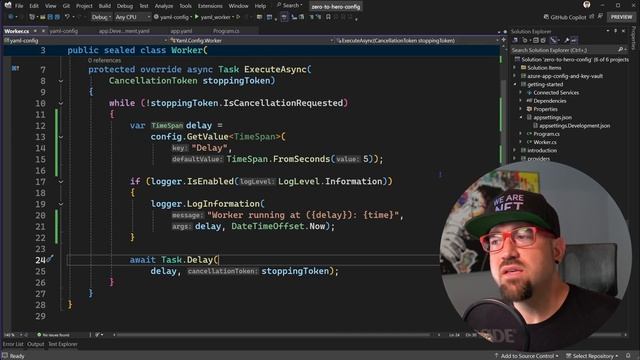The height and width of the screenshot is (360, 640).
Task: Click the Preview Selected Items icon in Solution Explorer
Action: coord(574,40)
